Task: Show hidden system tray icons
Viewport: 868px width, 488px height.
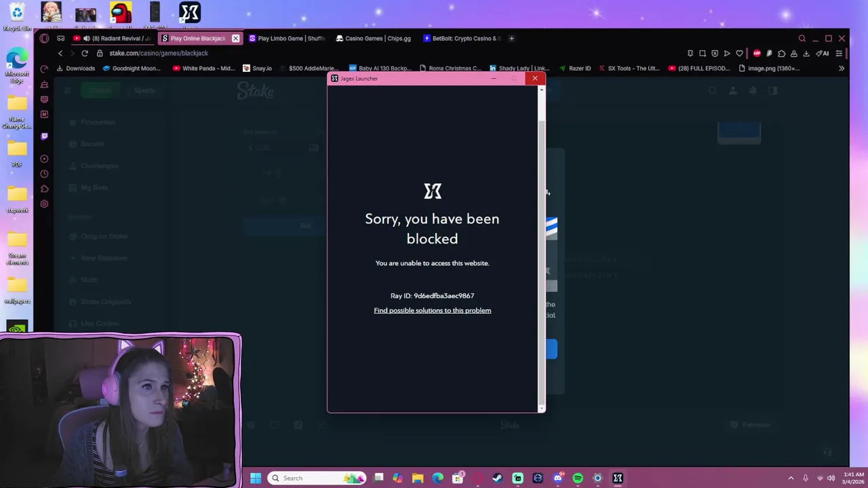Action: (791, 479)
